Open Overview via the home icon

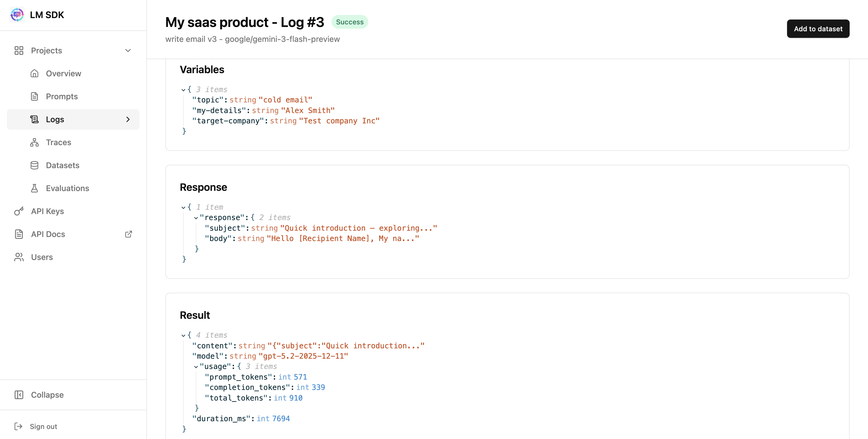[x=34, y=73]
